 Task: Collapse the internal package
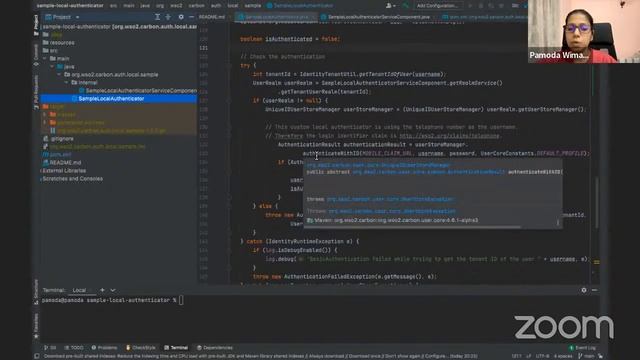[67, 82]
